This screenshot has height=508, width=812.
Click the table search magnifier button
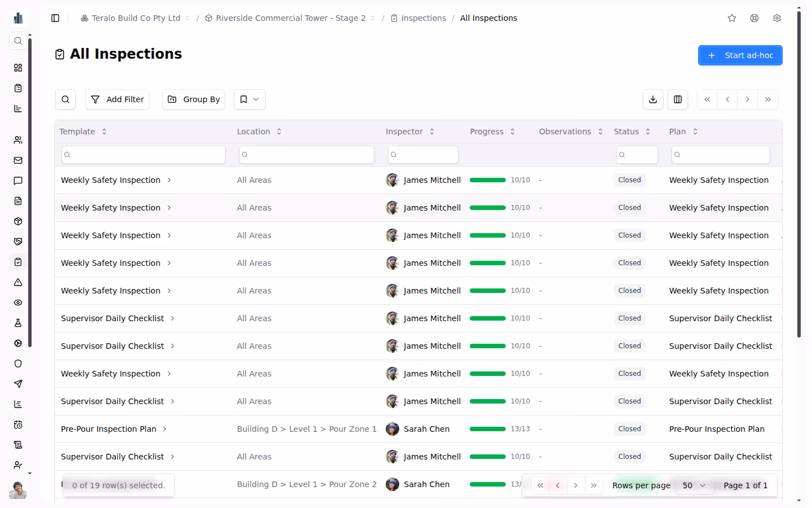tap(65, 99)
